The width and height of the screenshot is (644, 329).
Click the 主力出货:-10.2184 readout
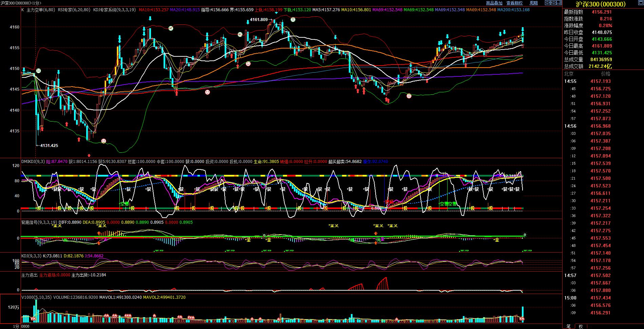click(x=89, y=275)
